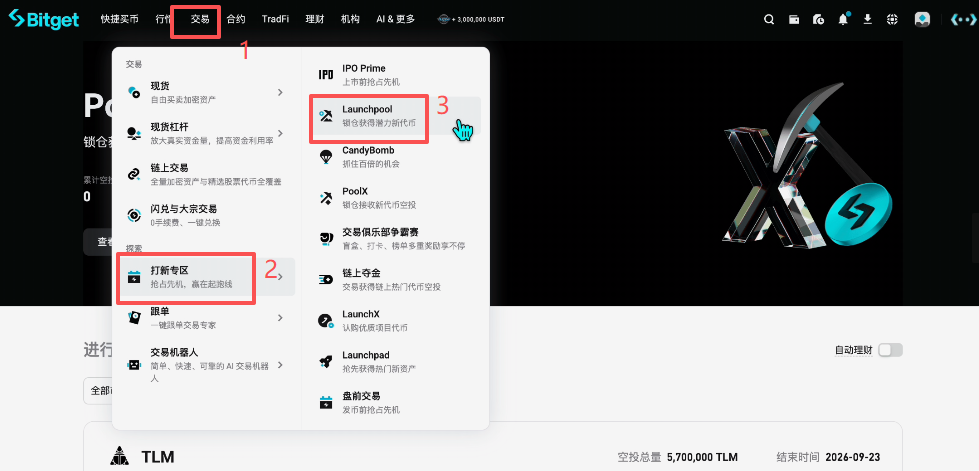Expand the 交易机器人 submenu arrow
Viewport: 979px width, 471px height.
(280, 365)
